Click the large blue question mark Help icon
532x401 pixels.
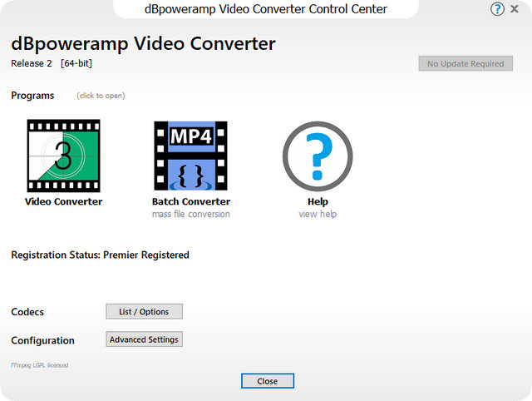(x=318, y=156)
